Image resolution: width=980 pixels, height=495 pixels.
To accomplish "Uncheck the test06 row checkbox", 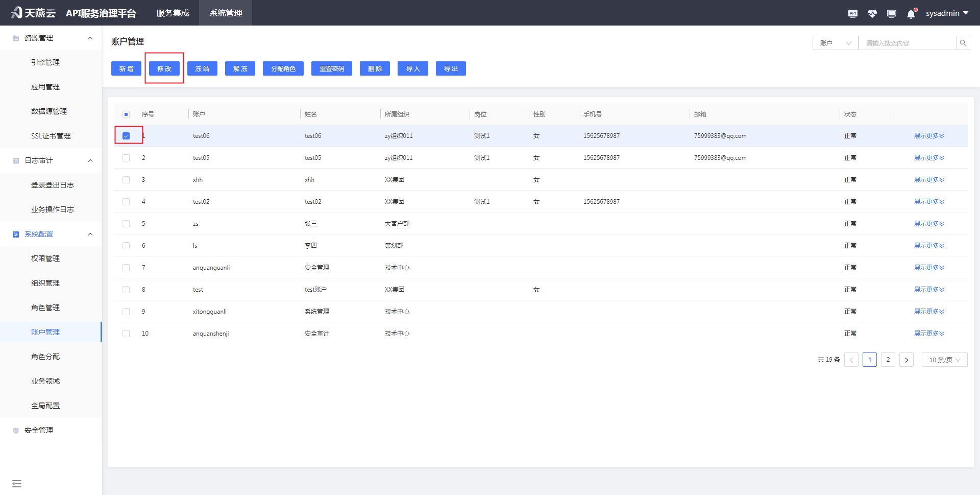I will (x=126, y=136).
